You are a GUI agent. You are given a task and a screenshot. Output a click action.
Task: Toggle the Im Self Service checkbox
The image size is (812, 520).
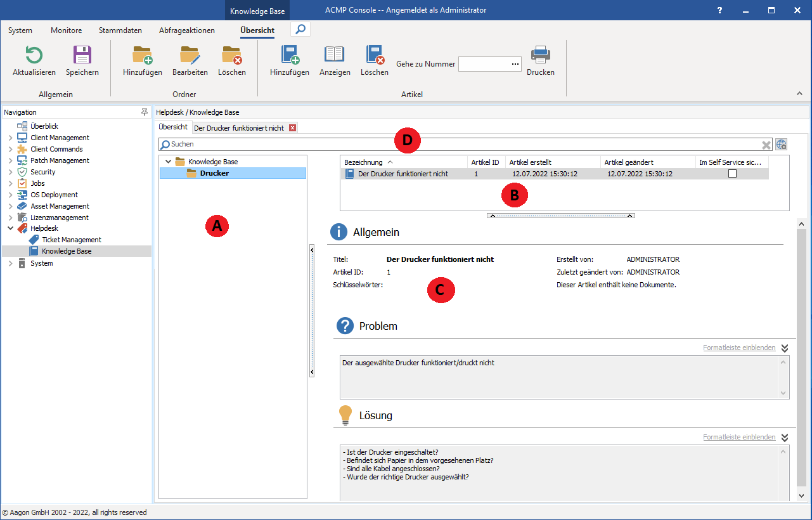(x=732, y=174)
